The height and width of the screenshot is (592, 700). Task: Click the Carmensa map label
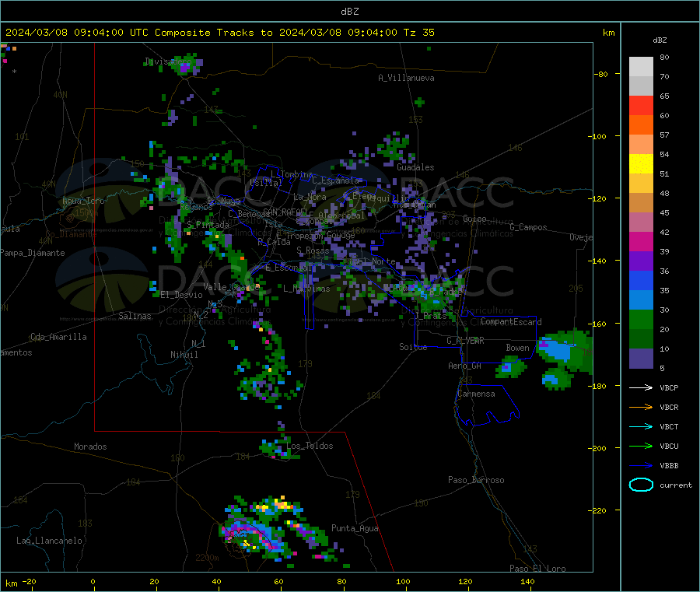476,394
